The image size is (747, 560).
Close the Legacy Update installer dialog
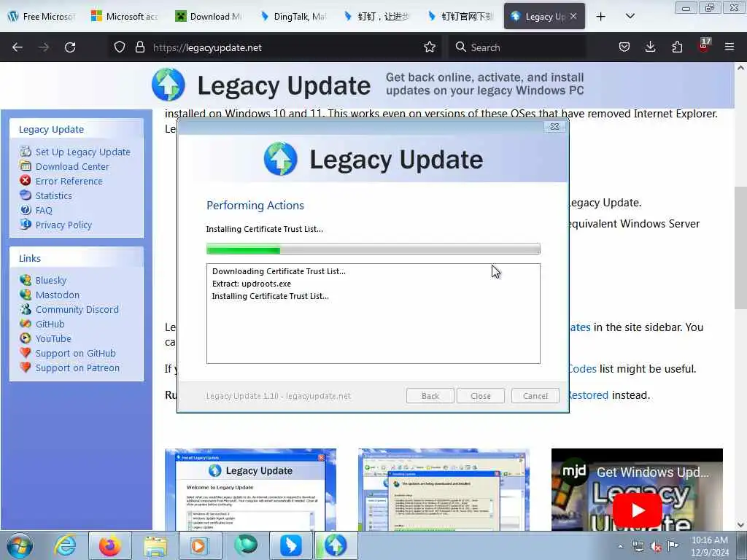click(x=554, y=127)
